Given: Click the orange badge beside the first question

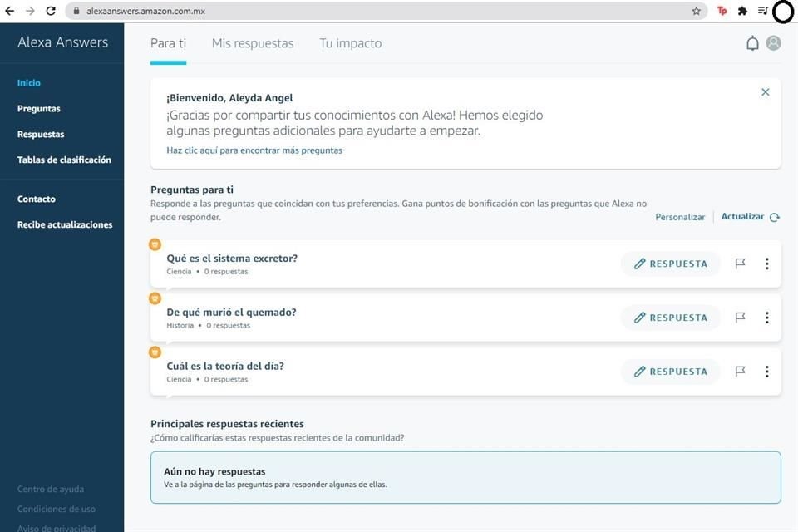Looking at the screenshot, I should 155,244.
